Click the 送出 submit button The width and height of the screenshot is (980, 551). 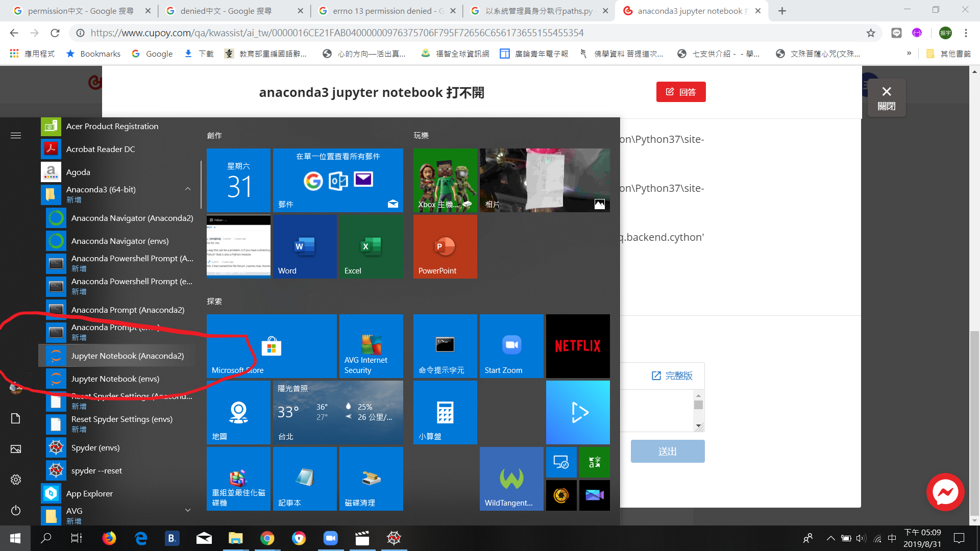668,452
